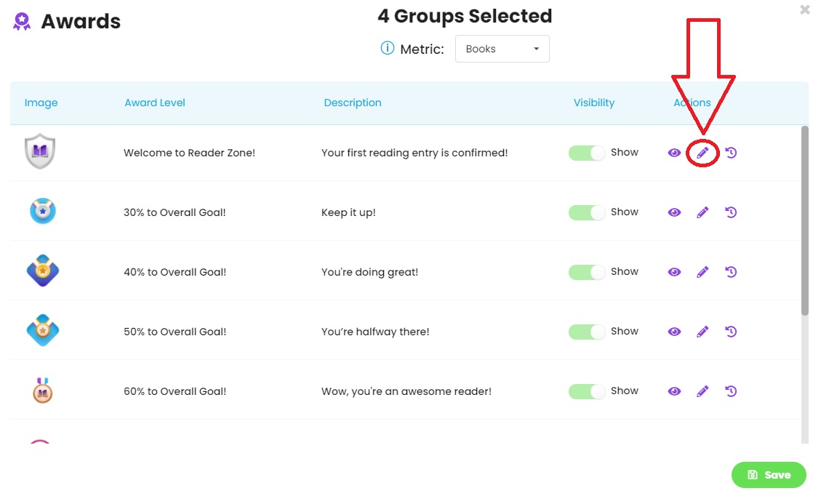Toggle visibility for Welcome to Reader Zone award
This screenshot has height=504, width=821.
pos(586,153)
